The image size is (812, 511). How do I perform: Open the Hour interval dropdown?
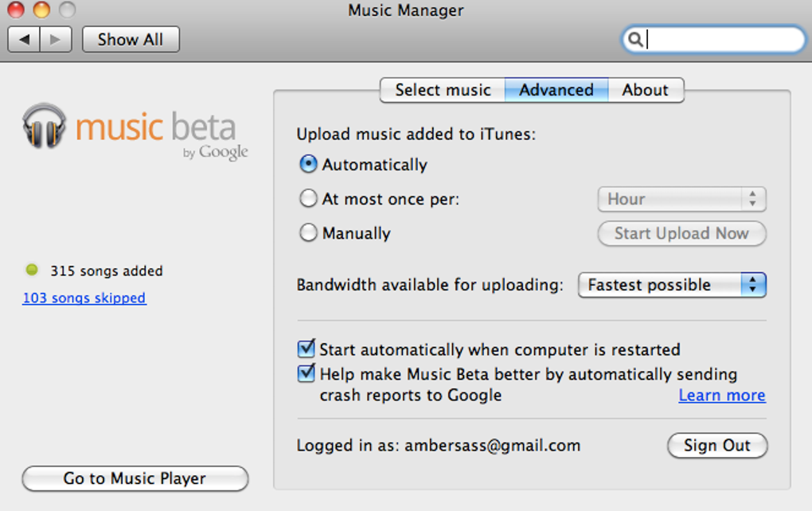pyautogui.click(x=681, y=199)
